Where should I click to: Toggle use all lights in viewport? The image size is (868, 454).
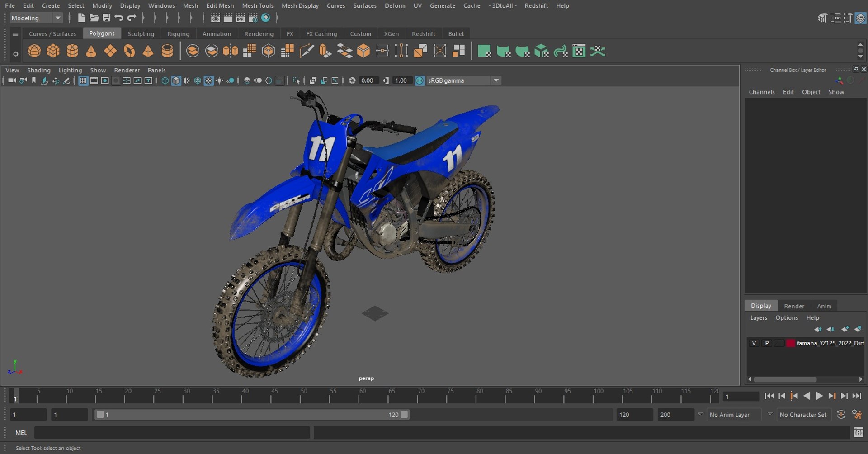click(x=219, y=80)
